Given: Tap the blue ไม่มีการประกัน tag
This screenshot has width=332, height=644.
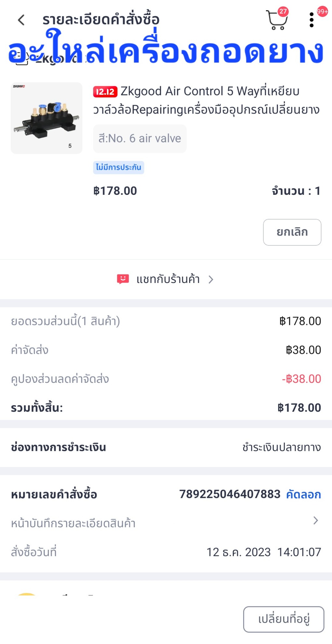Looking at the screenshot, I should pos(118,168).
